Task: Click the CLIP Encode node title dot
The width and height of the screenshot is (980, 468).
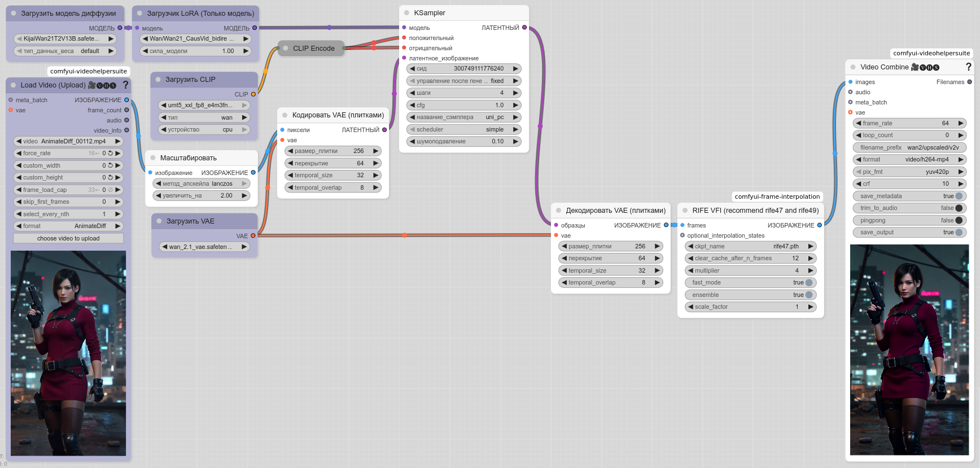Action: click(x=286, y=49)
